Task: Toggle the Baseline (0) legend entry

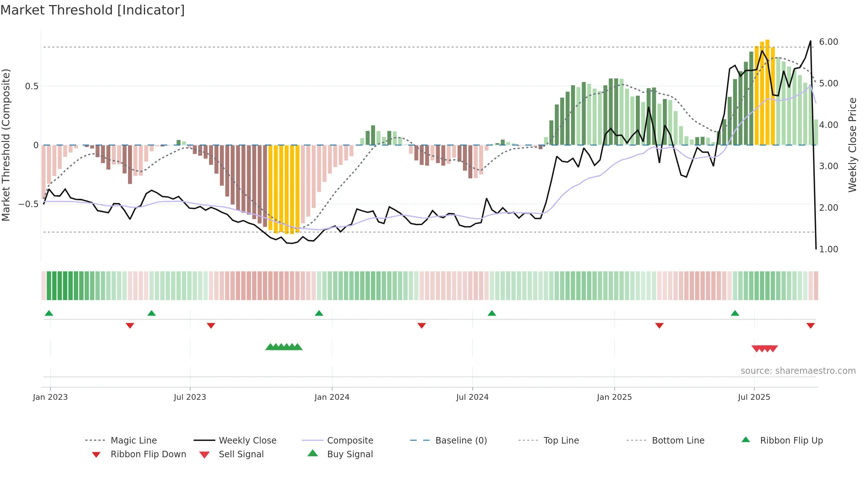Action: pos(448,440)
